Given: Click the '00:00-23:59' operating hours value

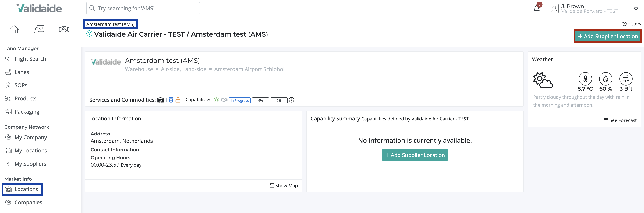Looking at the screenshot, I should pos(105,165).
